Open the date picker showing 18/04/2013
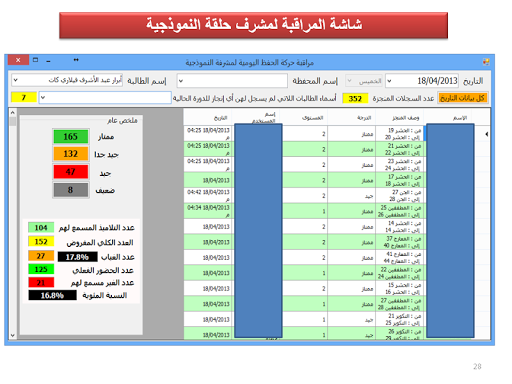The height and width of the screenshot is (384, 512). point(389,81)
